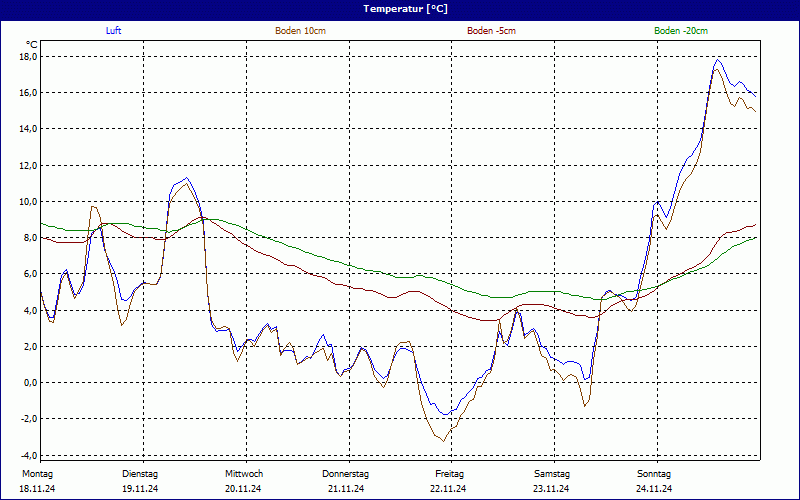Click the 23.11.24 date label

pos(551,489)
